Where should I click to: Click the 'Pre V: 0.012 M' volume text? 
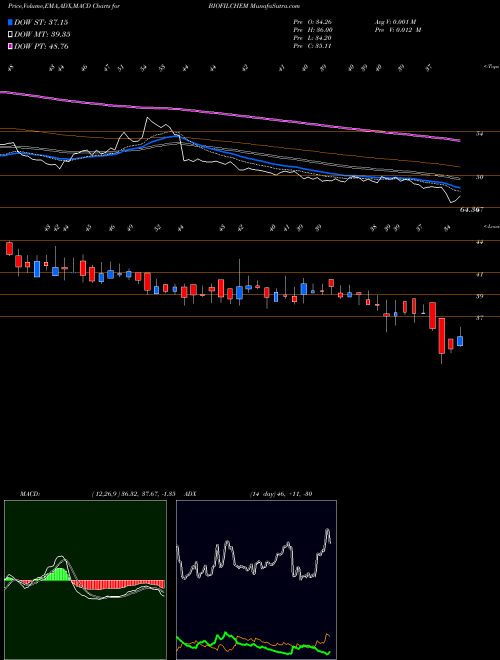pyautogui.click(x=400, y=30)
